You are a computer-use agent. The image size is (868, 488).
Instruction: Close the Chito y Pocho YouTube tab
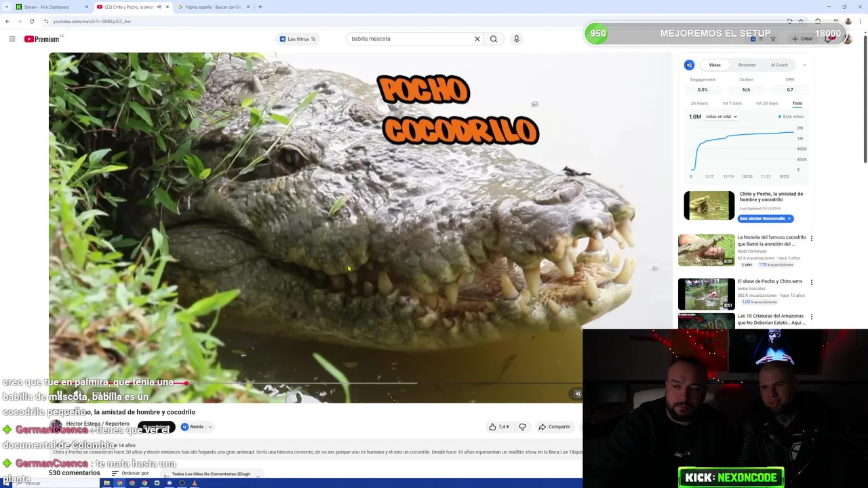[167, 7]
